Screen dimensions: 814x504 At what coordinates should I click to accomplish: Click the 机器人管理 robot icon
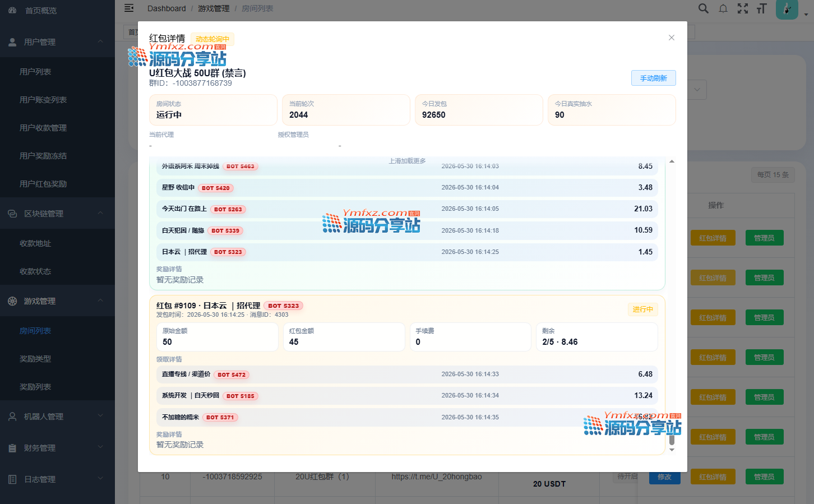[x=12, y=417]
